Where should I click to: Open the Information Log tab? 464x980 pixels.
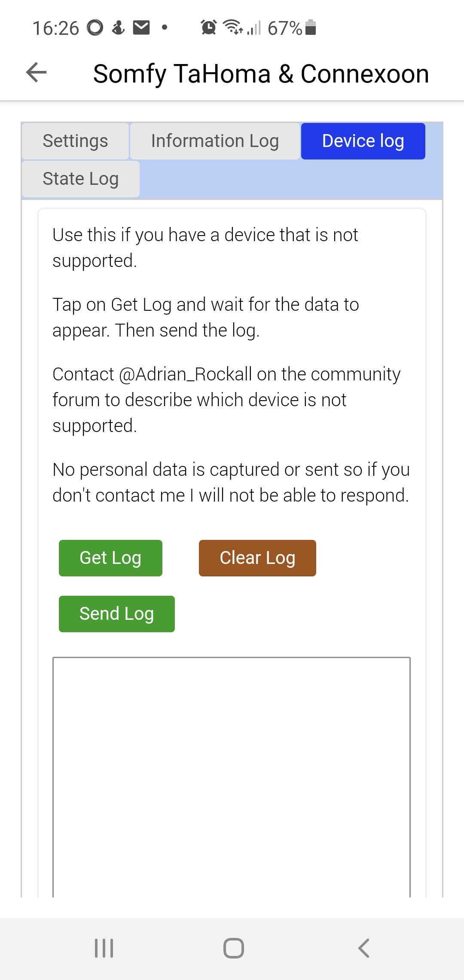(215, 141)
